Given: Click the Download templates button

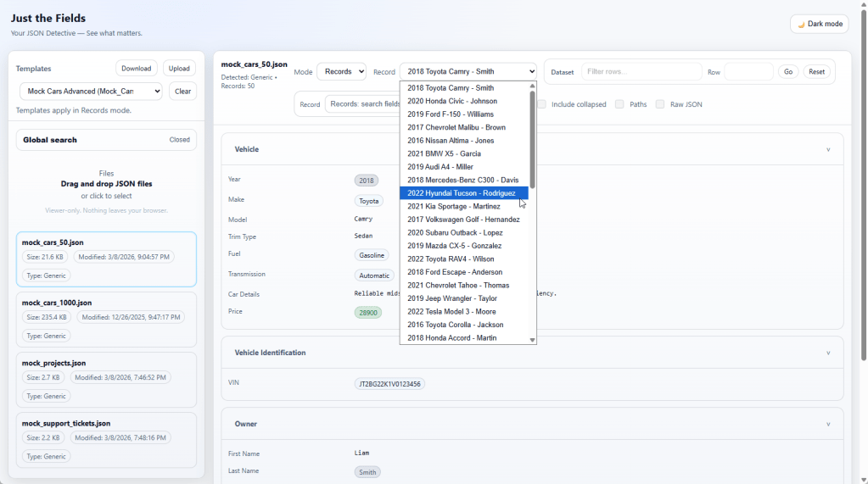Looking at the screenshot, I should tap(136, 69).
